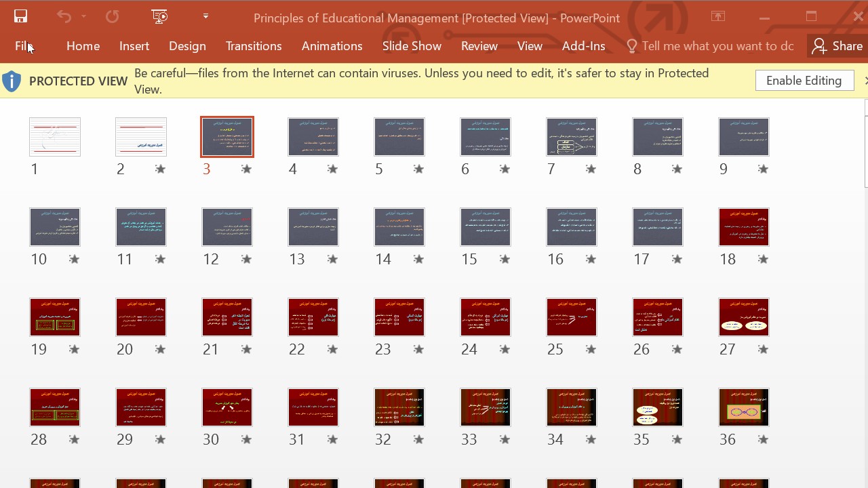868x488 pixels.
Task: Open the Undo history dropdown arrow
Action: pos(83,17)
